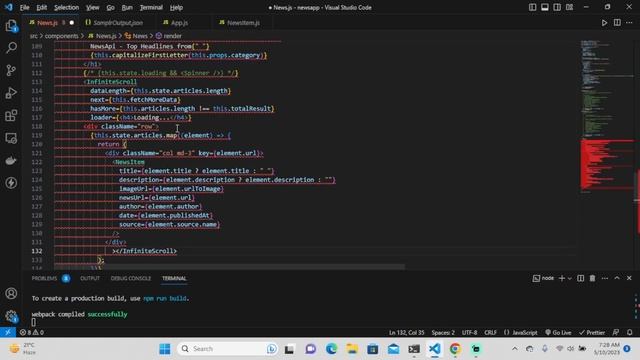Toggle the secondary side bar layout icon
This screenshot has height=360, width=640.
[557, 7]
